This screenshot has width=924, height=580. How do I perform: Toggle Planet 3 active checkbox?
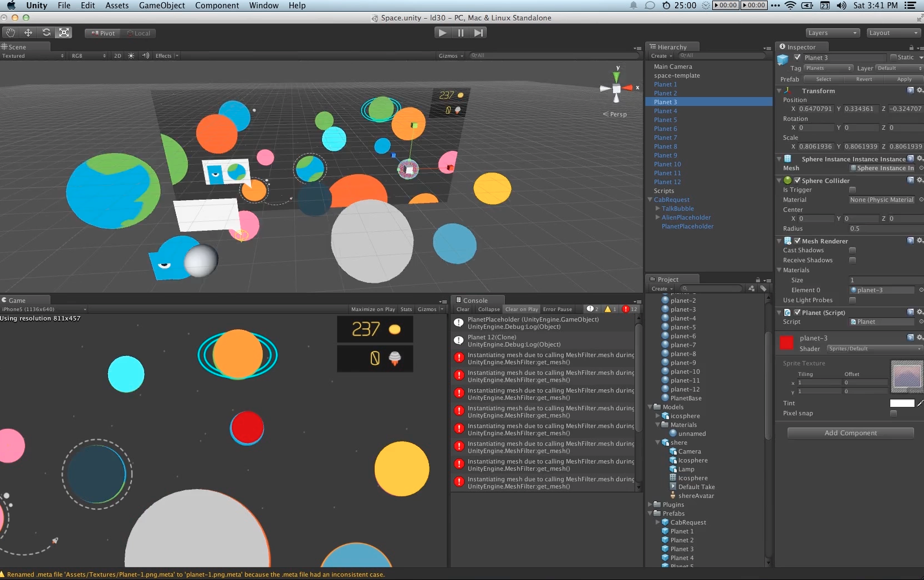coord(797,58)
